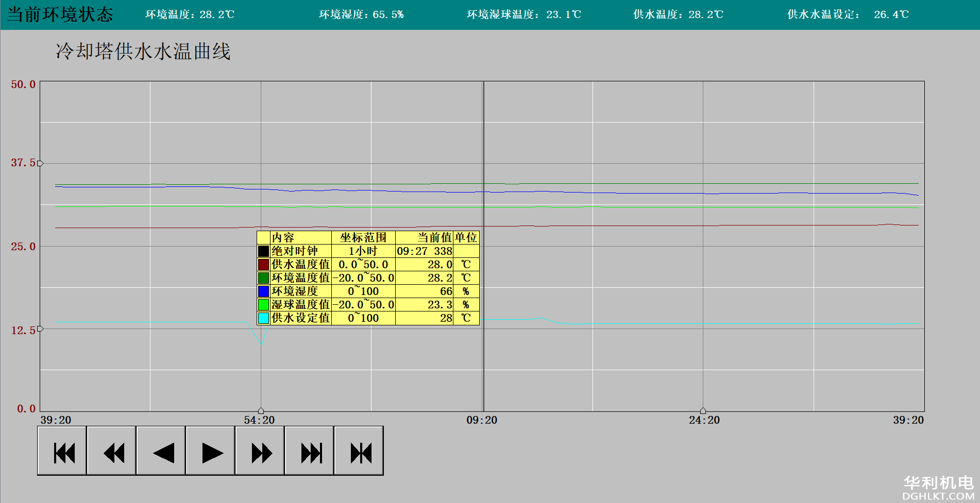Step the trend forward with the single right arrow
The image size is (980, 503).
pyautogui.click(x=211, y=451)
